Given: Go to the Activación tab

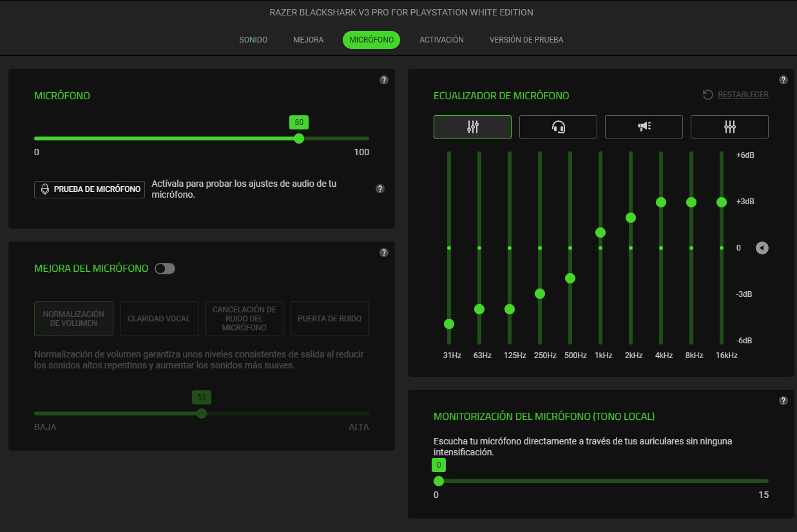Looking at the screenshot, I should pos(442,40).
